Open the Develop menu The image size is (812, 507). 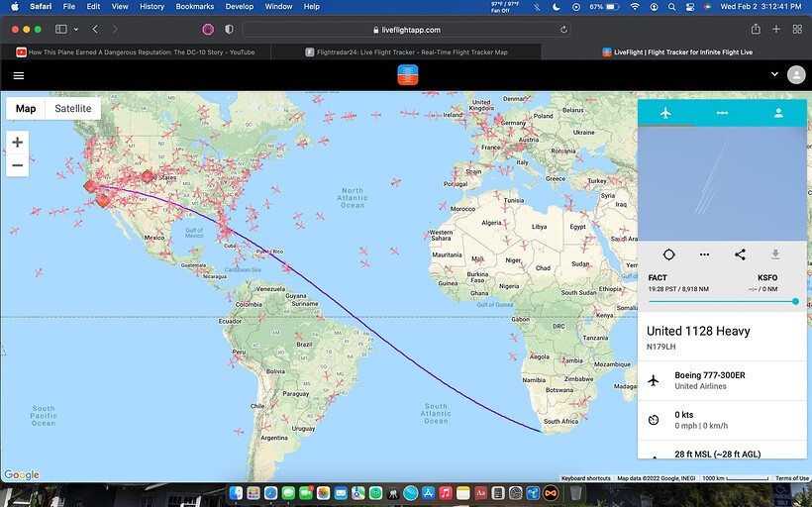tap(240, 6)
